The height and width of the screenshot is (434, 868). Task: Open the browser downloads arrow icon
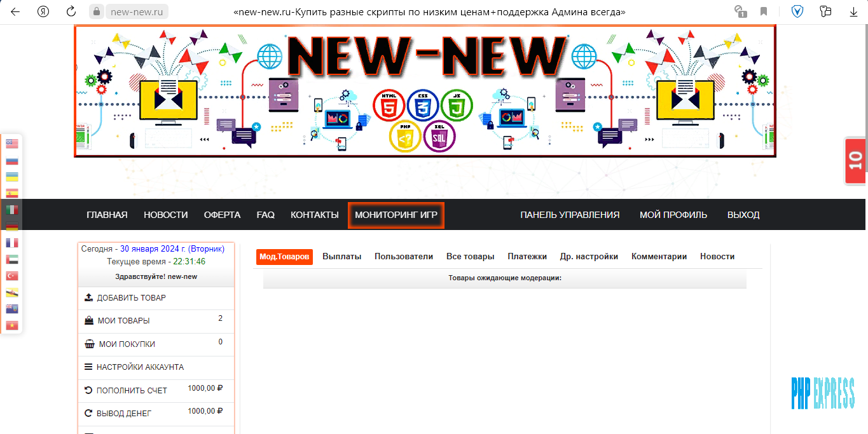coord(853,11)
